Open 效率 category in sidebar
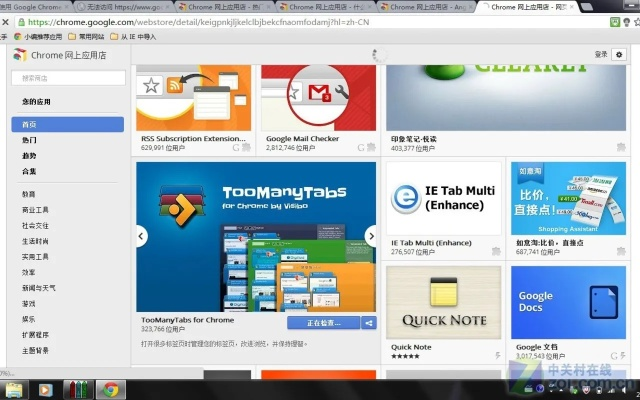 point(29,272)
